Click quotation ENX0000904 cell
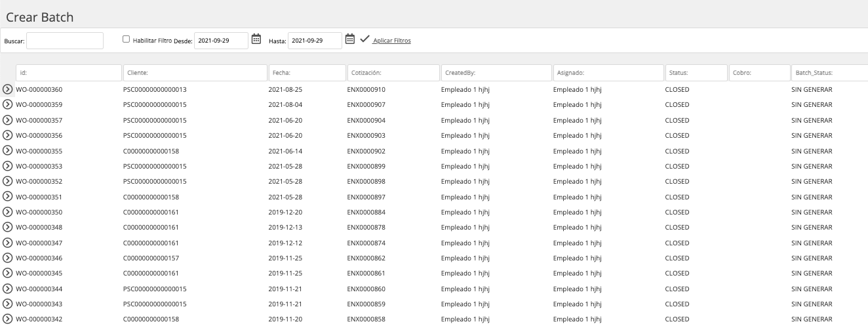868x328 pixels. tap(366, 120)
